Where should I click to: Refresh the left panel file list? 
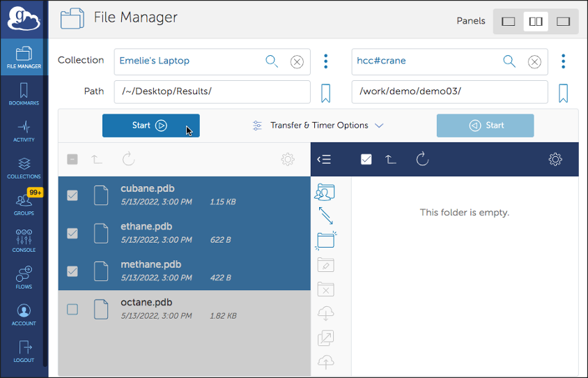click(x=128, y=160)
